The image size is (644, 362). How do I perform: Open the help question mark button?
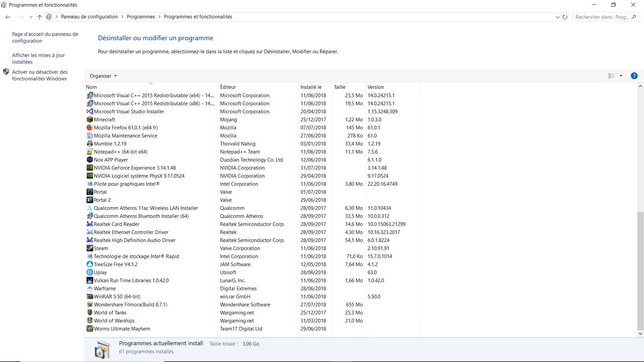pos(634,76)
